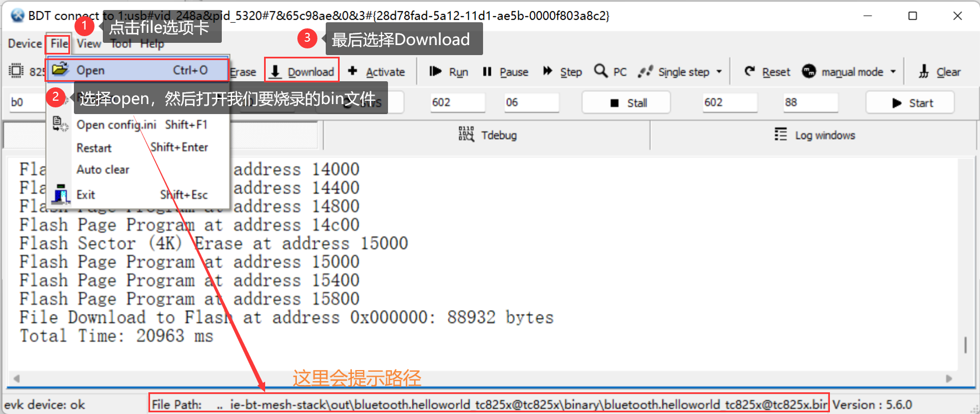Click the Exit door icon
980x414 pixels.
coord(60,194)
